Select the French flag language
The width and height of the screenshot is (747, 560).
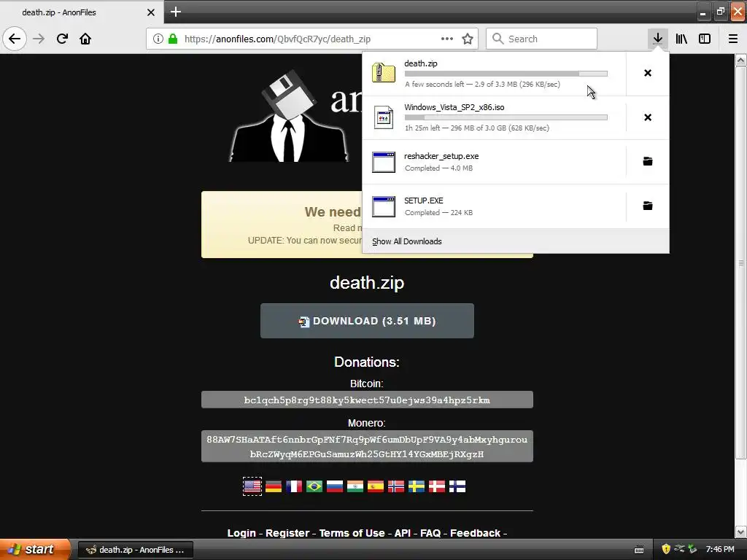(x=294, y=486)
